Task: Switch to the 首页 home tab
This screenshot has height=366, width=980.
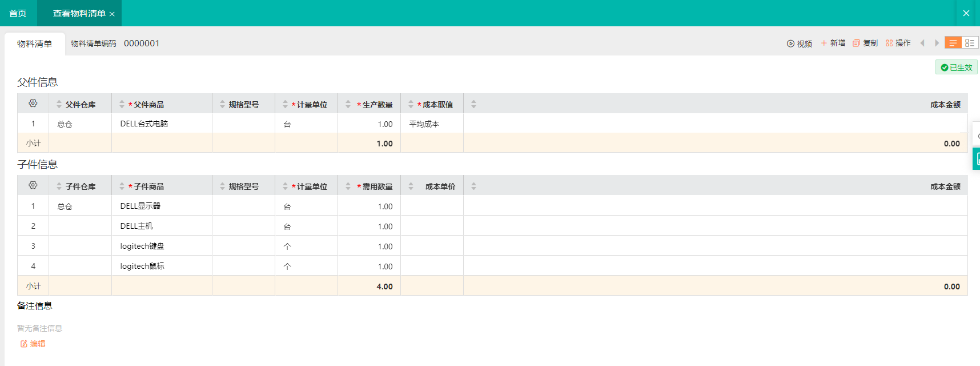Action: point(18,13)
